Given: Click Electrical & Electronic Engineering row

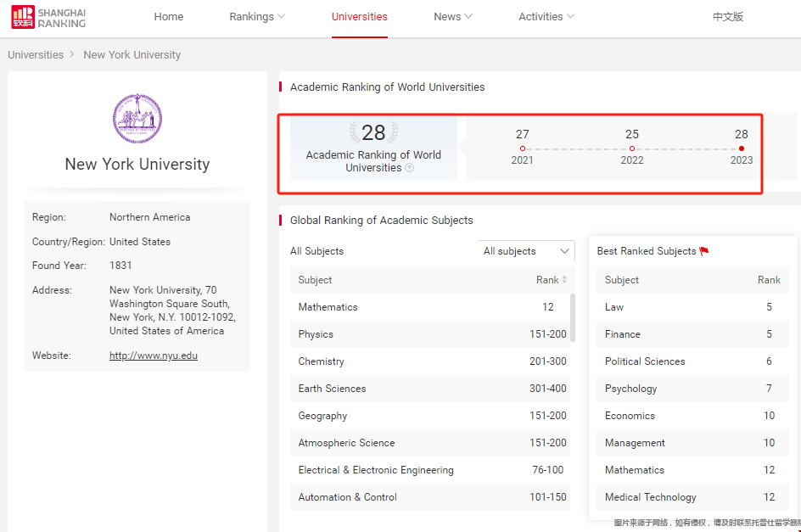Looking at the screenshot, I should click(430, 470).
